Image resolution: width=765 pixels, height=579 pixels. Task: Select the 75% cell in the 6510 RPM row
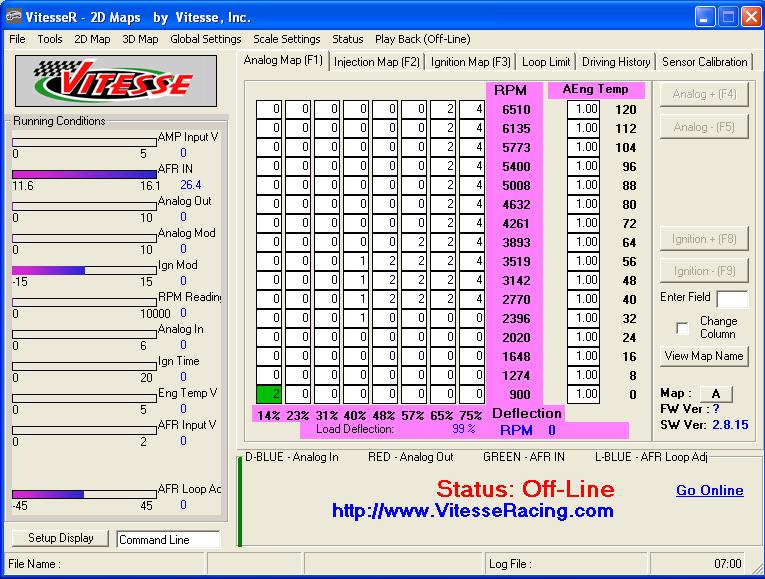[x=472, y=109]
